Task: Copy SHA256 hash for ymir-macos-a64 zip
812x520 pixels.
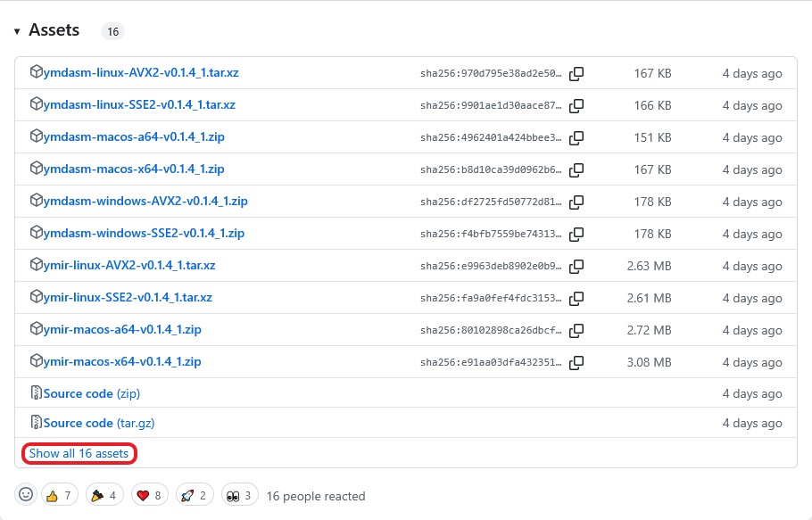Action: [576, 330]
